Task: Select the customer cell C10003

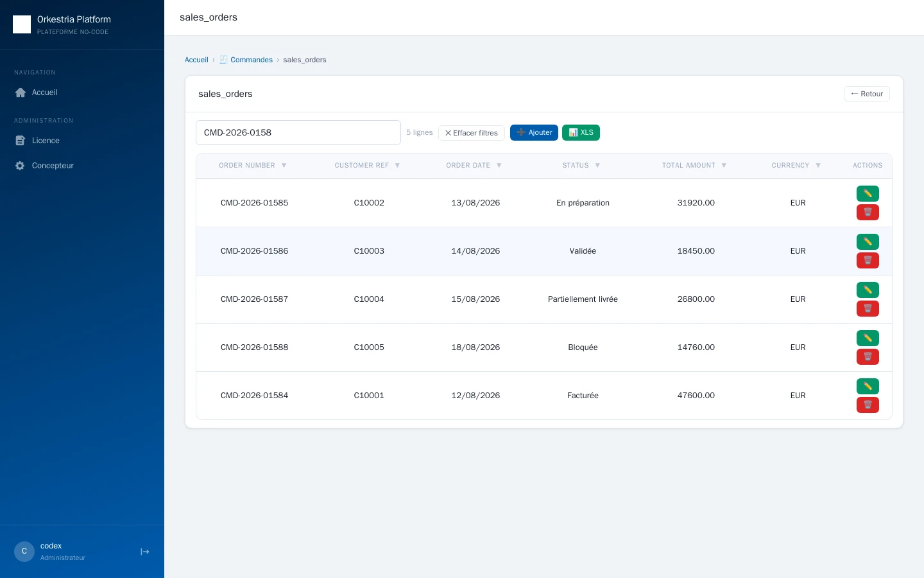Action: tap(369, 251)
